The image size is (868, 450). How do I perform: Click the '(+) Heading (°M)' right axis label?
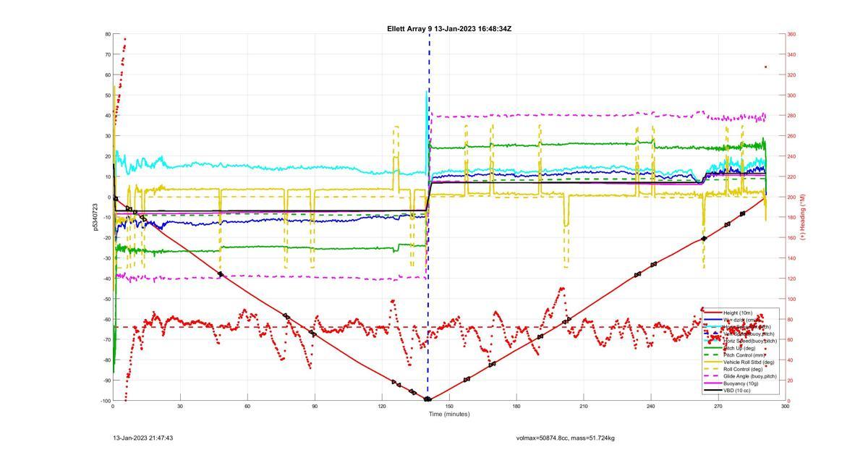(802, 217)
